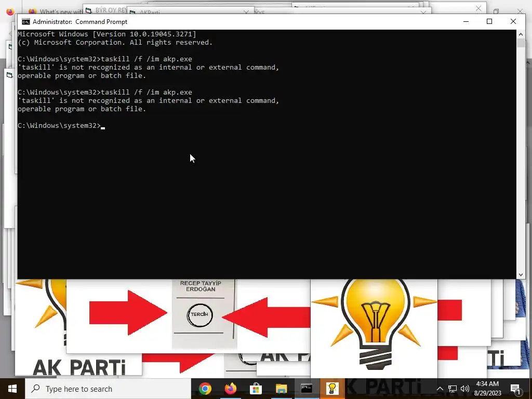This screenshot has width=532, height=399.
Task: Click the Command Prompt title bar icon
Action: (x=26, y=22)
